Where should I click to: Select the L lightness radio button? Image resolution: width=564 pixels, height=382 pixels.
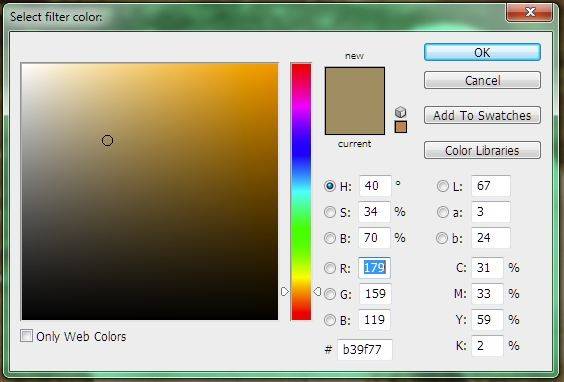[x=442, y=186]
